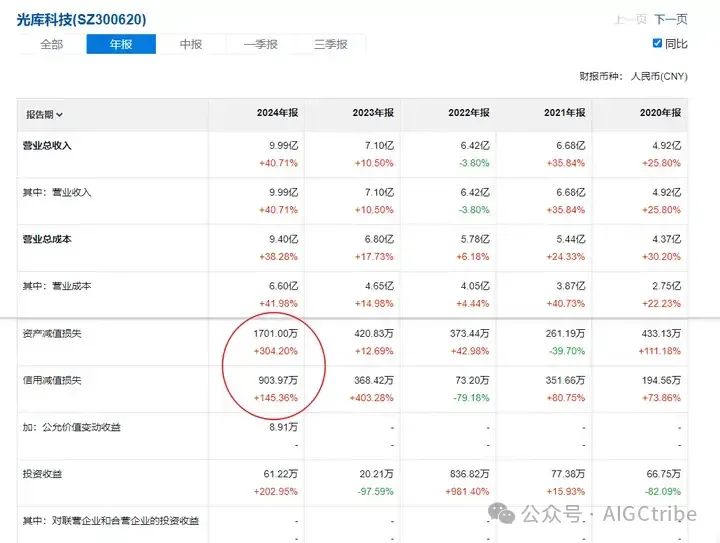
Task: Click the 投资收益 row label
Action: coord(42,474)
